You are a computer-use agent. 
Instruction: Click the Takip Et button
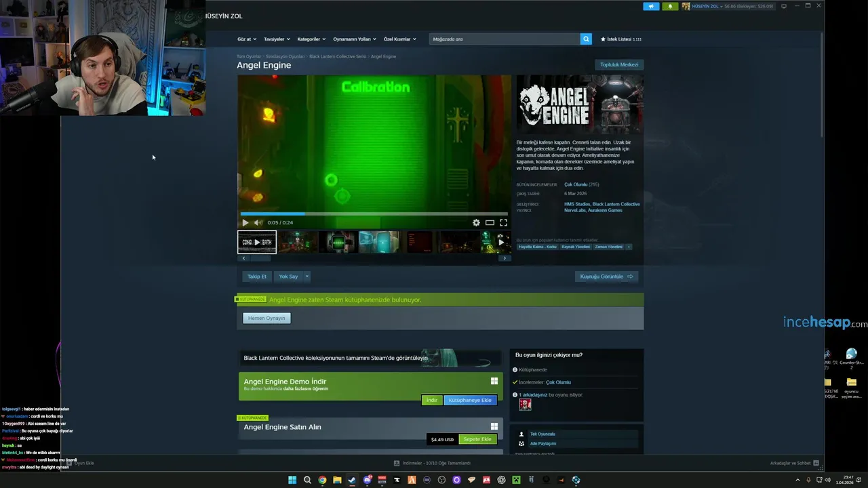tap(257, 277)
